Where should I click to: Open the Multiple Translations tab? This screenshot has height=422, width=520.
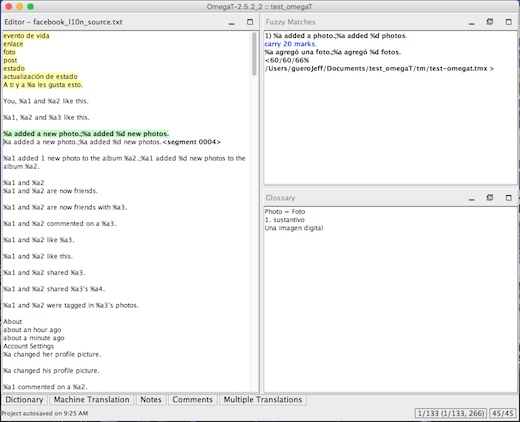263,400
